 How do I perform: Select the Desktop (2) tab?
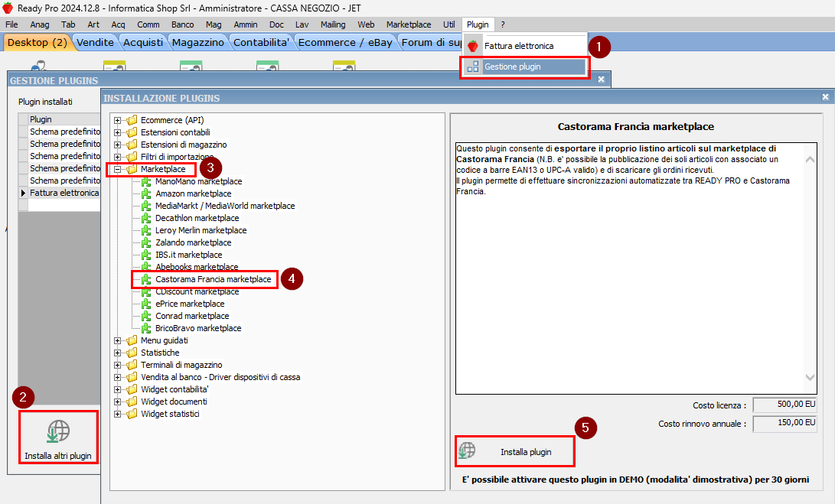click(38, 43)
